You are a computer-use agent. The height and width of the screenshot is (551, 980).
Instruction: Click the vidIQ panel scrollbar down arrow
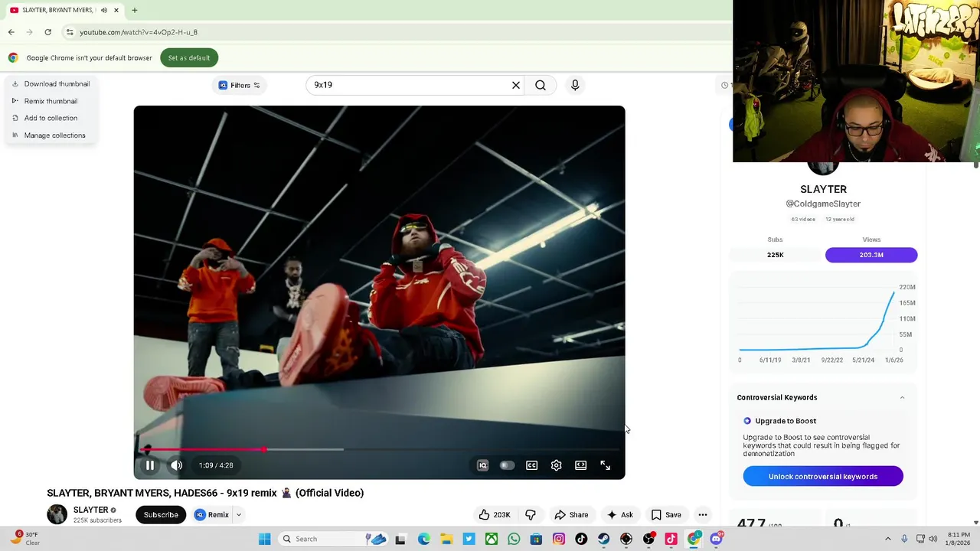click(975, 523)
